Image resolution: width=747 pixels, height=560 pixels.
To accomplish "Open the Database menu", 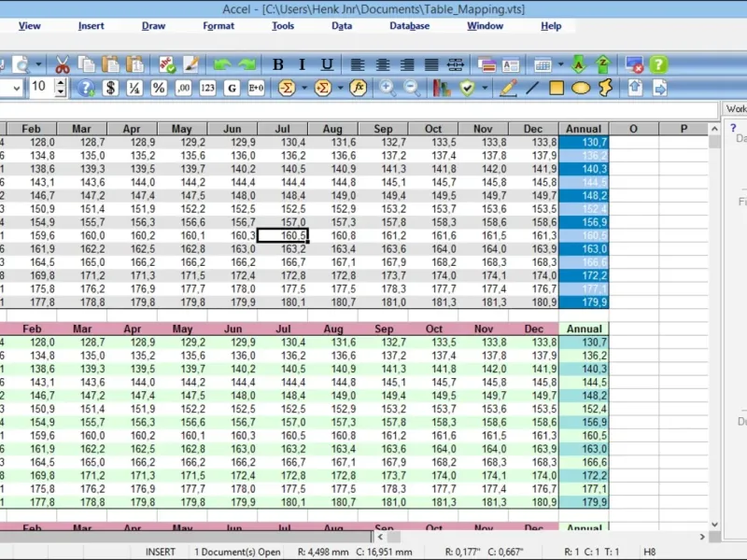I will (x=409, y=26).
